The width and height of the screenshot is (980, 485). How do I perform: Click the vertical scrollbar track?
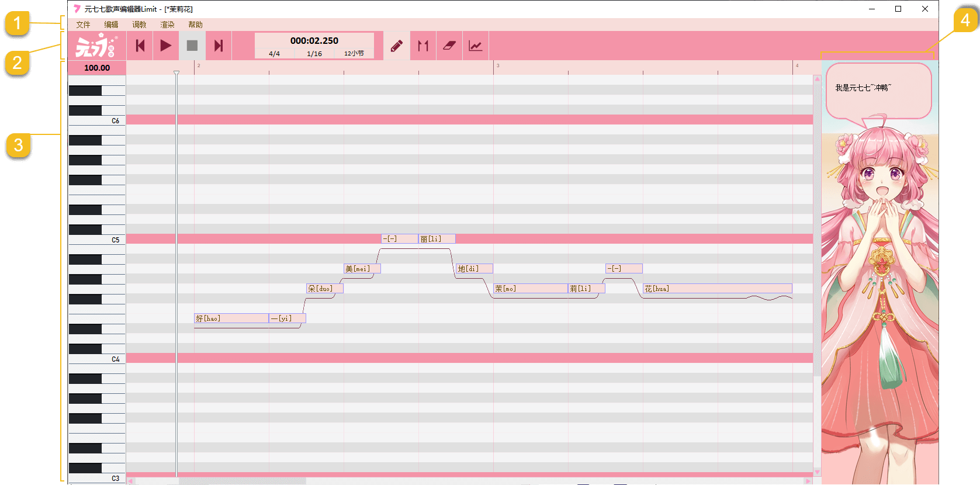(x=817, y=275)
